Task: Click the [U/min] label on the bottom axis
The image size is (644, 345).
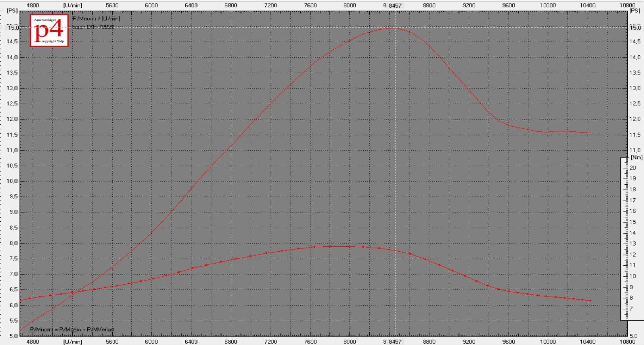Action: tap(73, 341)
